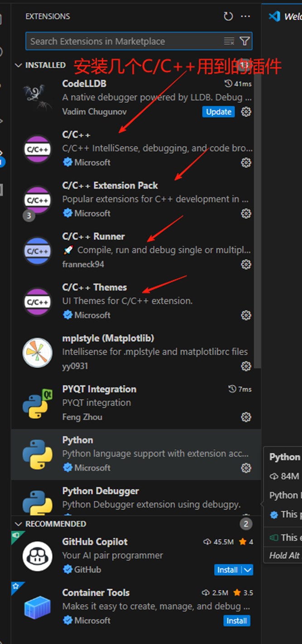Screen dimensions: 302x644
Task: Open manage gear for C/C++ Extension Pack
Action: [x=246, y=213]
